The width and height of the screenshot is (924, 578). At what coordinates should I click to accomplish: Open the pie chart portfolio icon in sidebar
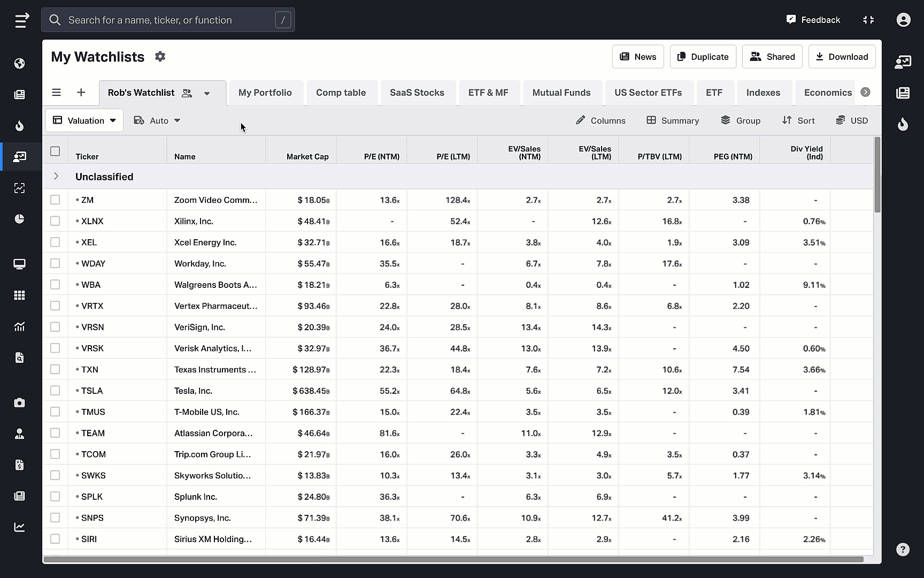[20, 219]
